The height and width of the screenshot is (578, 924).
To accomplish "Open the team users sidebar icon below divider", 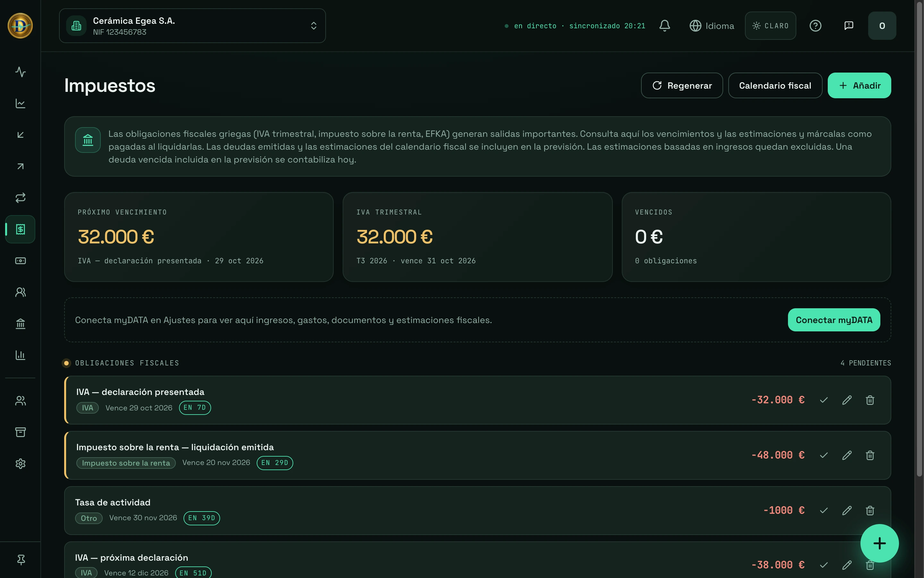I will (20, 401).
